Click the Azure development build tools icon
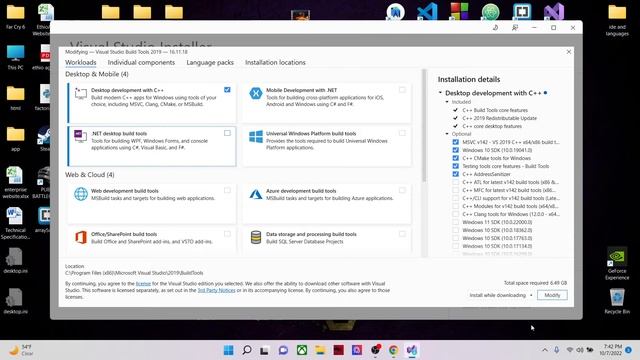This screenshot has width=640, height=360. [x=256, y=194]
